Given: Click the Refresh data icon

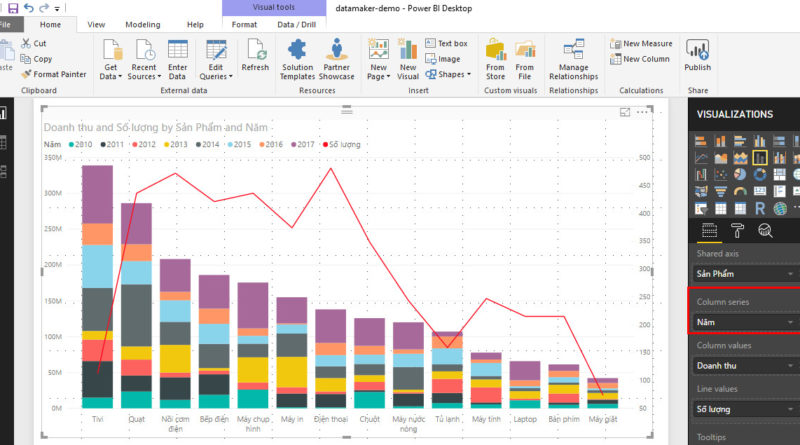Looking at the screenshot, I should tap(255, 49).
